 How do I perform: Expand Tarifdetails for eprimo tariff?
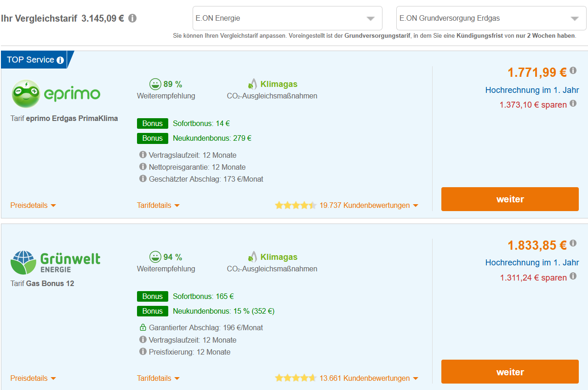[158, 206]
